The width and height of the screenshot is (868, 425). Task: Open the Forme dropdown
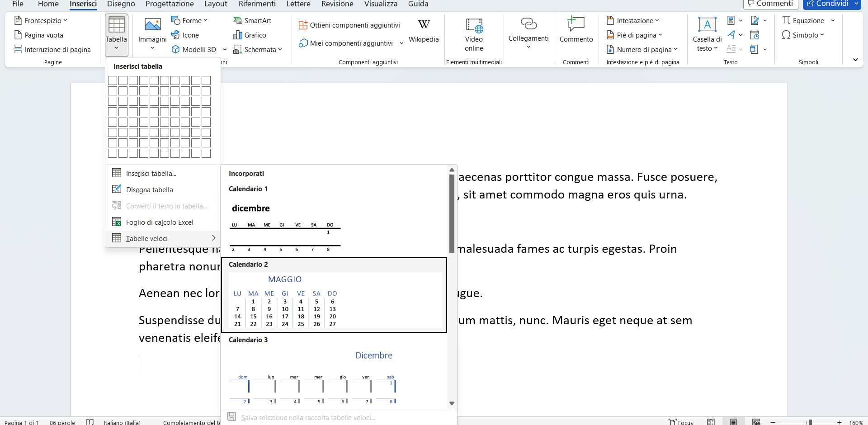click(189, 21)
